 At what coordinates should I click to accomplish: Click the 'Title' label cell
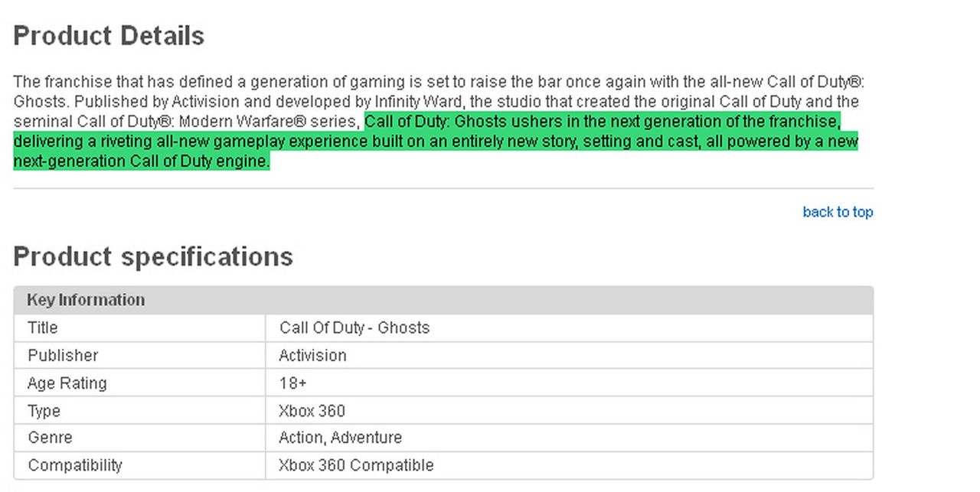139,328
